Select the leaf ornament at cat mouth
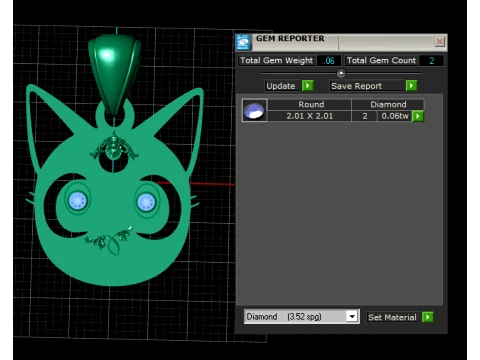Image resolution: width=480 pixels, height=360 pixels. 109,241
